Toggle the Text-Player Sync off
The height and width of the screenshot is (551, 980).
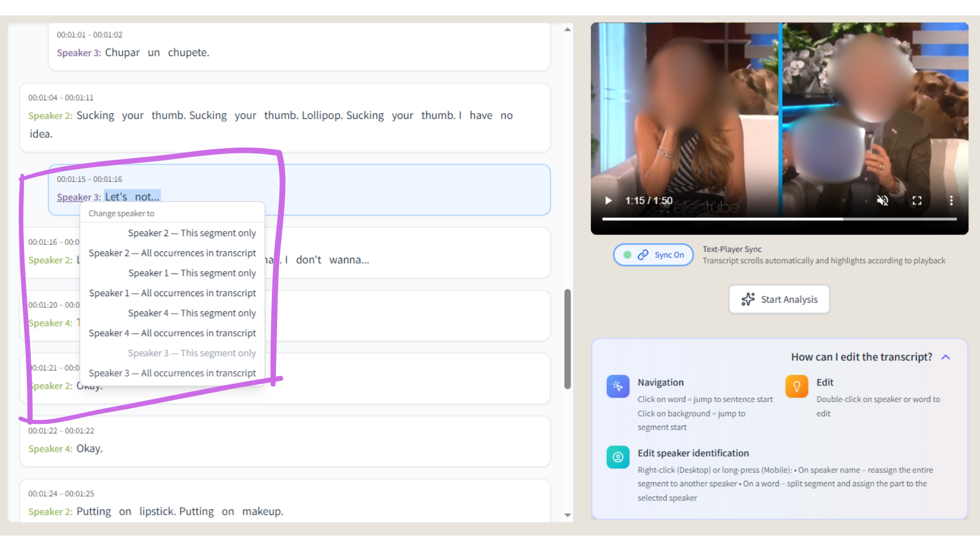coord(653,254)
